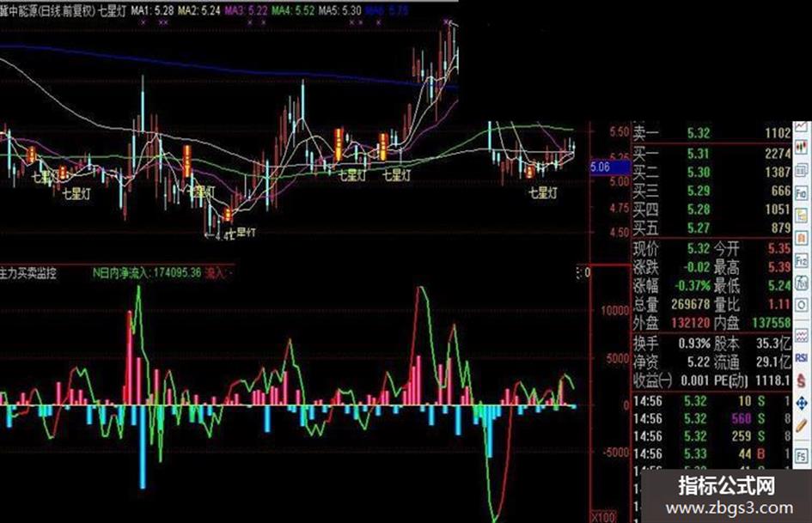Click the 现价 5.32 value
812x523 pixels.
(x=698, y=248)
